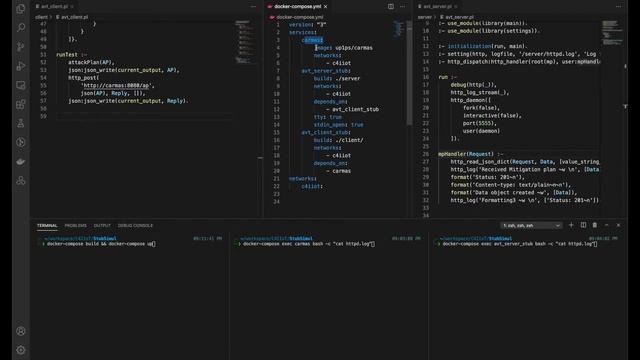Click the avt_server.pl minimap
The width and height of the screenshot is (640, 360).
click(612, 33)
